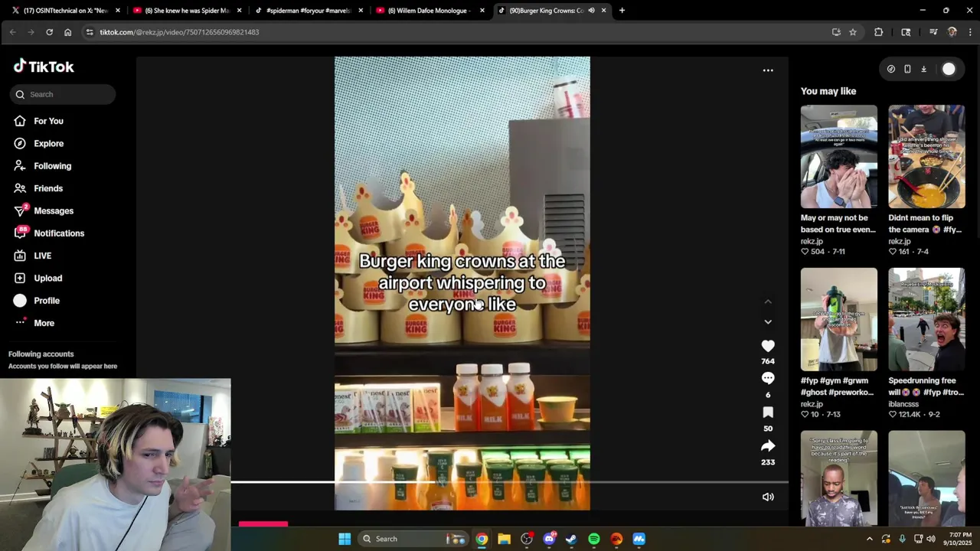Open the volume system tray control

[931, 539]
